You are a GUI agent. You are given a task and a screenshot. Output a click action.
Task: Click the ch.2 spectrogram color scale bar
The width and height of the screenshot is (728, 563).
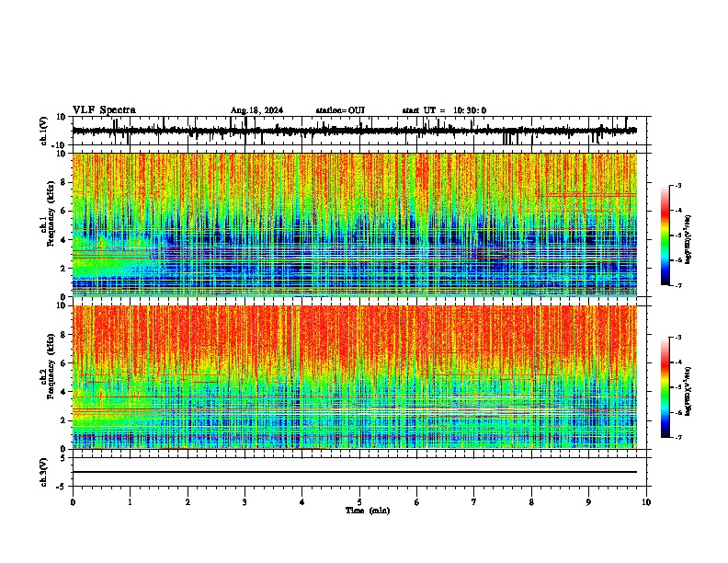pos(665,387)
